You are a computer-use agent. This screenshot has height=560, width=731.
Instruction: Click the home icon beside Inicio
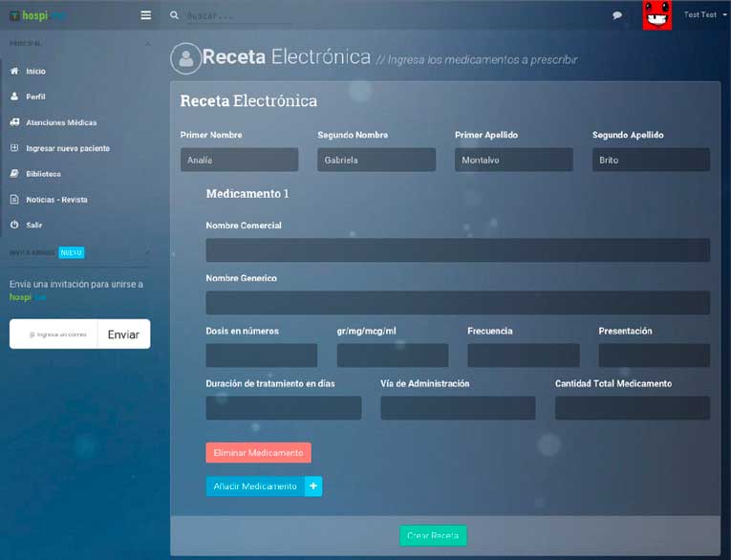pyautogui.click(x=14, y=71)
